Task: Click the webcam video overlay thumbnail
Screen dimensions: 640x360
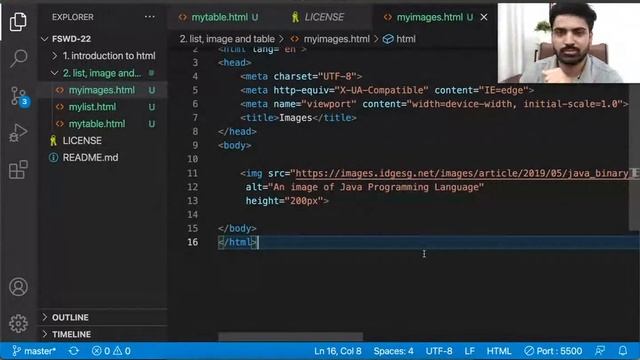Action: tap(569, 43)
